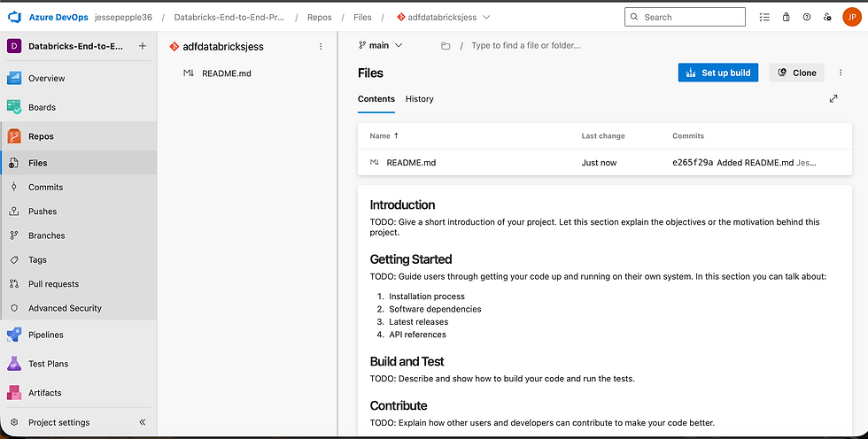Screen dimensions: 868x439
Task: Open the work items list icon
Action: coord(764,17)
